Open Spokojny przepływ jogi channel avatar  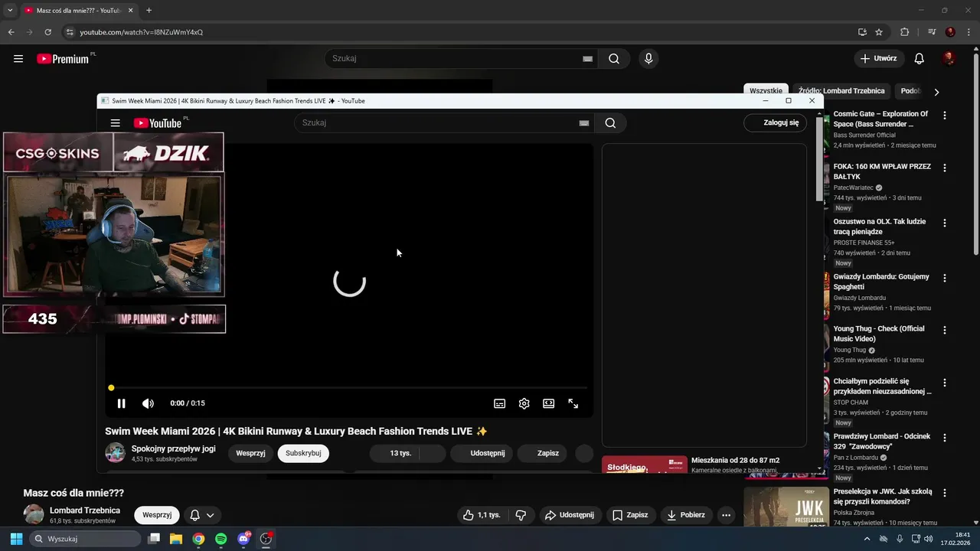[115, 452]
